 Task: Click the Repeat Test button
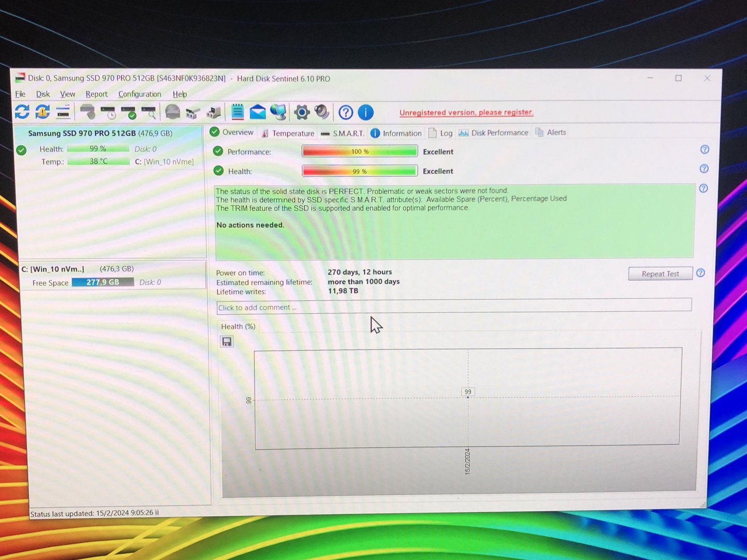[x=660, y=274]
